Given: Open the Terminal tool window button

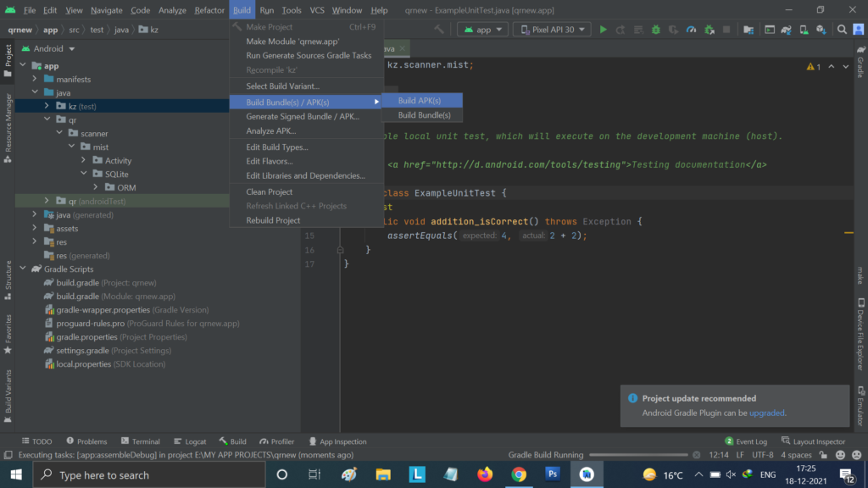Looking at the screenshot, I should pos(141,441).
